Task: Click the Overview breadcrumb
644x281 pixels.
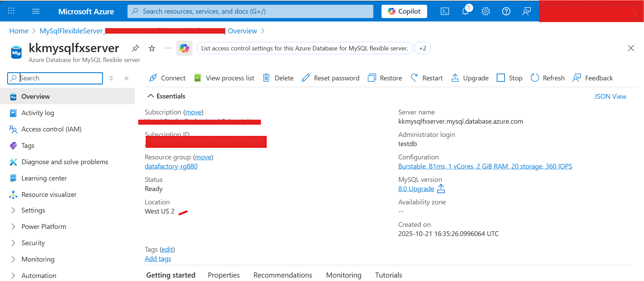Action: (x=242, y=31)
